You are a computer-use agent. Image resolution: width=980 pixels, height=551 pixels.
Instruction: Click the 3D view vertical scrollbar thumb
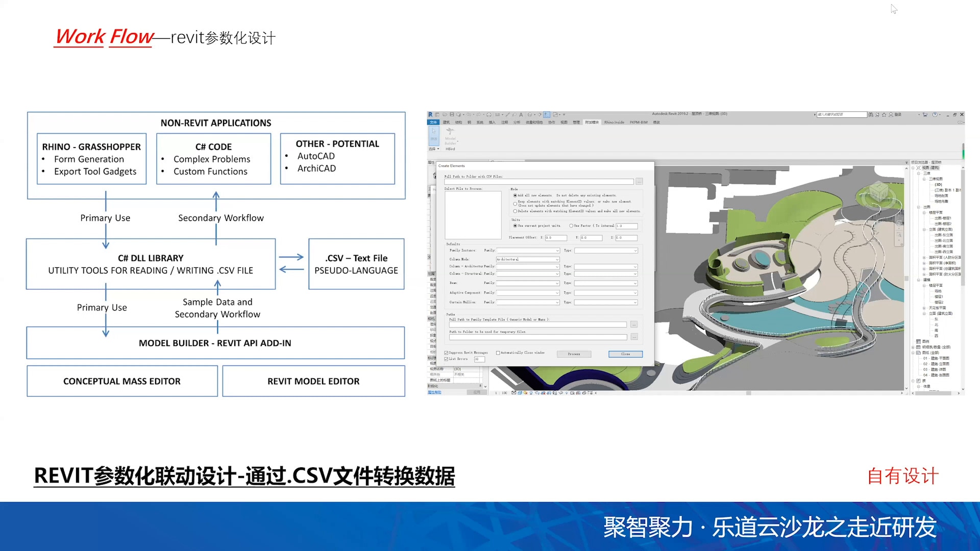pos(906,279)
